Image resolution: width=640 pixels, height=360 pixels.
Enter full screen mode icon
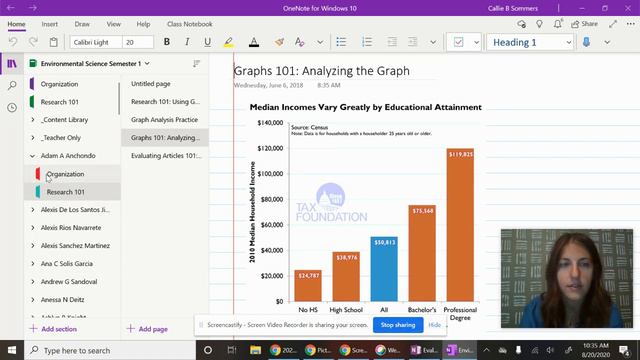613,24
